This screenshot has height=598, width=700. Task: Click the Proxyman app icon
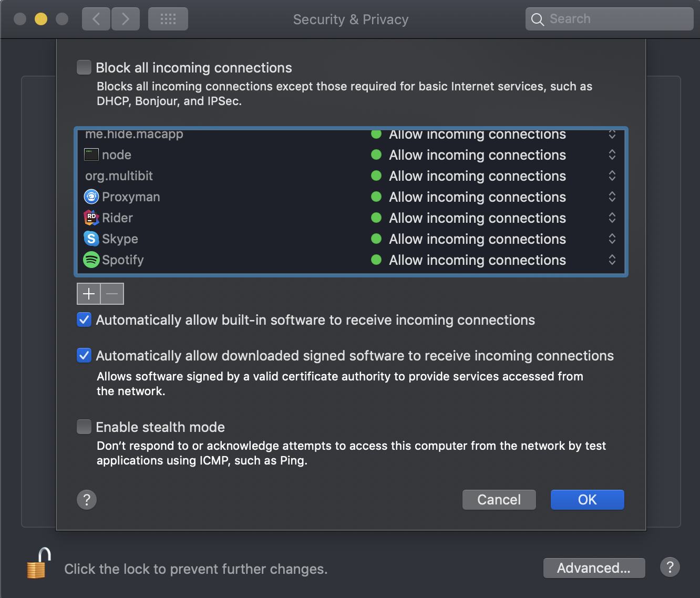[x=90, y=197]
